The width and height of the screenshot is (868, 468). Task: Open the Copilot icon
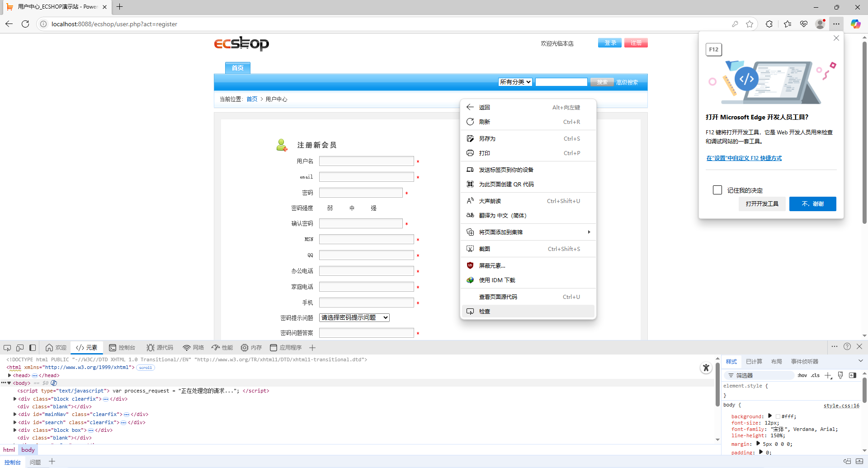coord(855,24)
